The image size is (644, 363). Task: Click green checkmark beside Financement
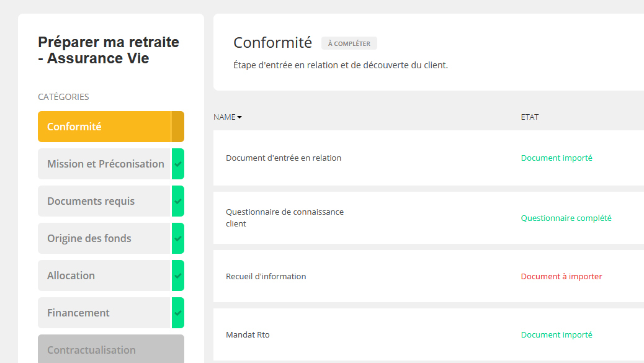click(178, 313)
